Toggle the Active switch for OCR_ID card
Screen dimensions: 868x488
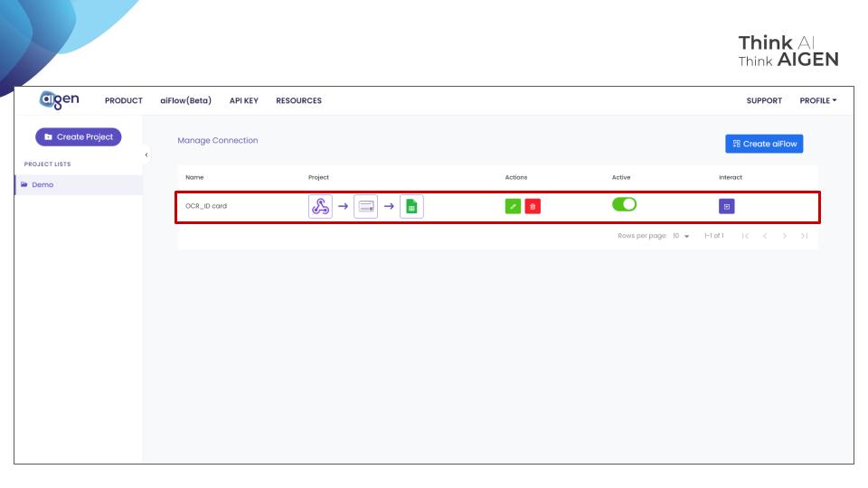[625, 204]
